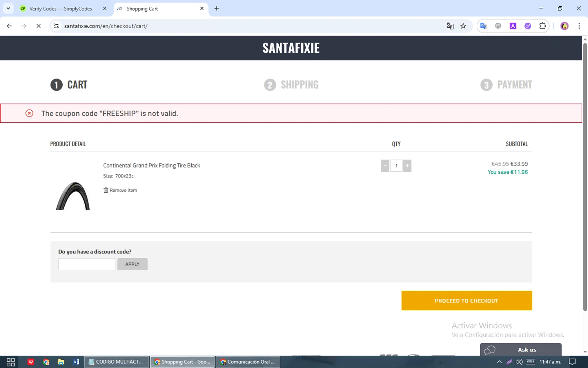Open the purple circular extension icon
Screen dimensions: 588x368
[528, 26]
